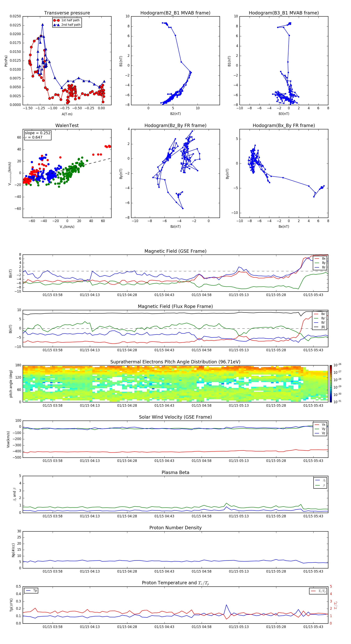This screenshot has height=644, width=351.
Task: Click the 'B2(nT)' axis label
Action: pos(175,114)
